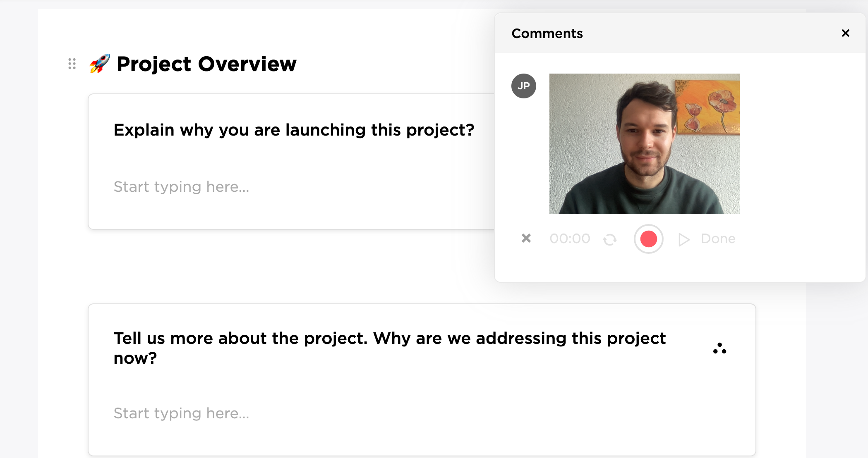Click the Done button for recording
This screenshot has width=868, height=458.
point(718,239)
